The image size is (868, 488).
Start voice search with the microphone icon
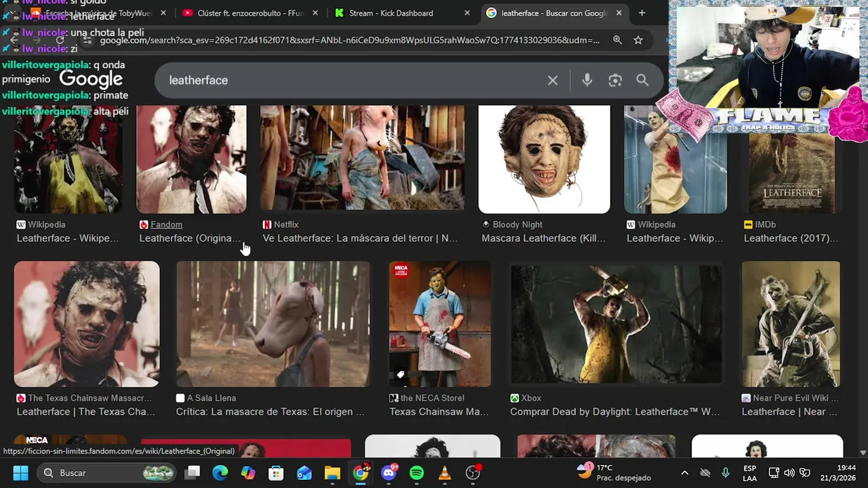[587, 80]
